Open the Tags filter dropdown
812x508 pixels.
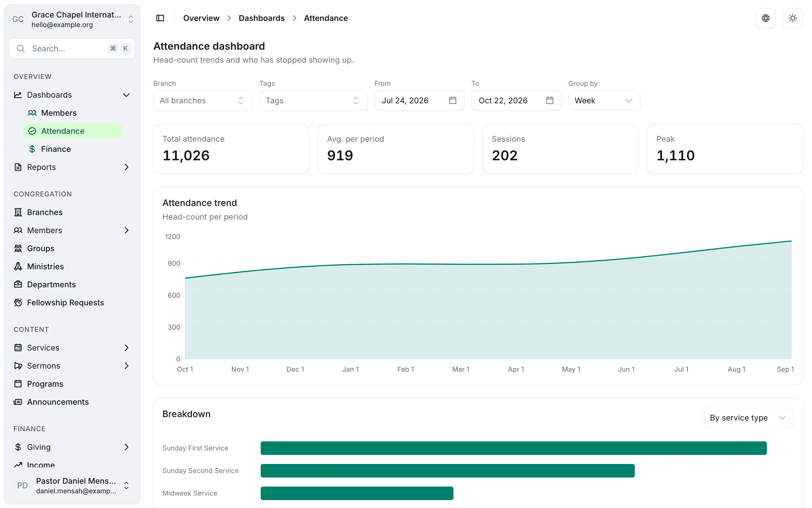pyautogui.click(x=313, y=100)
